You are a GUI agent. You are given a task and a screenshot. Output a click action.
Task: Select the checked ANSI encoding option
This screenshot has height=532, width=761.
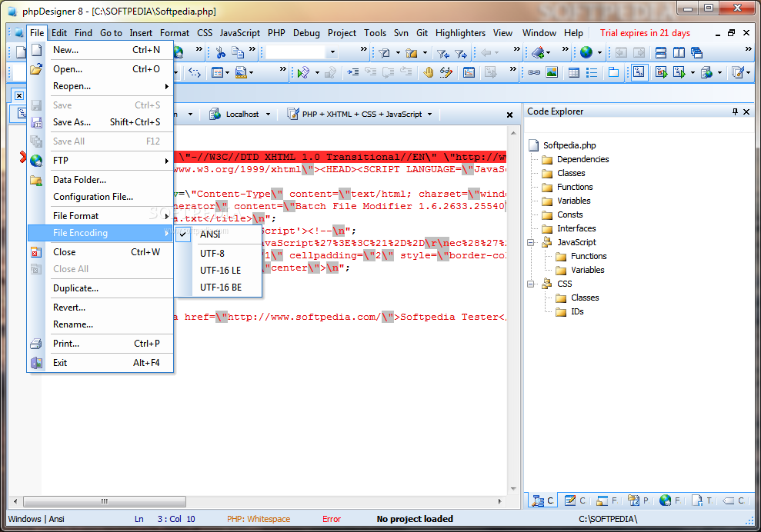(219, 234)
